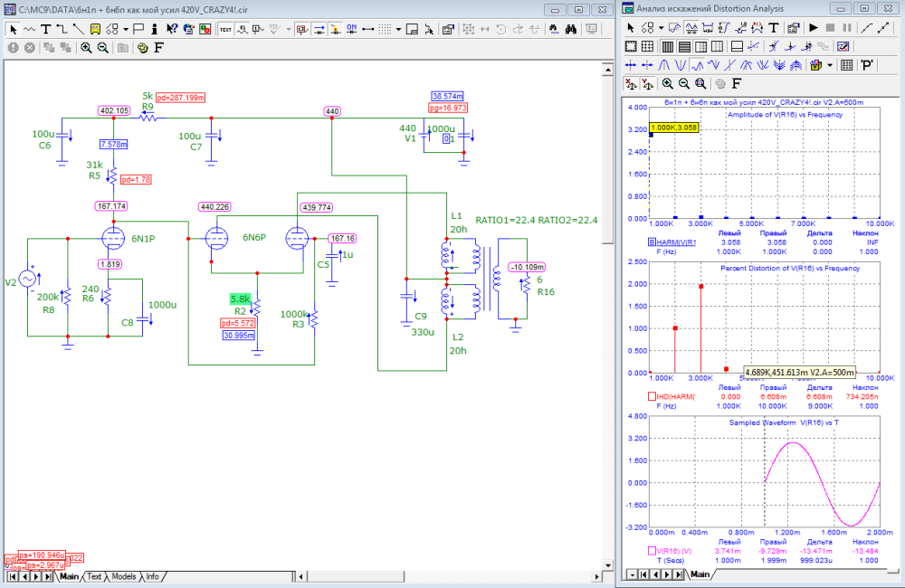This screenshot has width=905, height=588.
Task: Click the 'P' properties icon
Action: click(867, 65)
